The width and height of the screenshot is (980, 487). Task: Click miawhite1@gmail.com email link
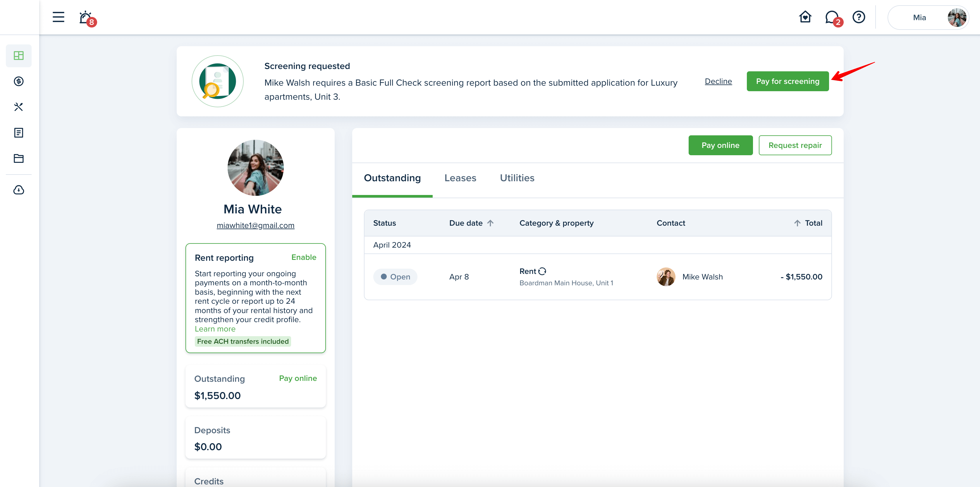coord(255,225)
